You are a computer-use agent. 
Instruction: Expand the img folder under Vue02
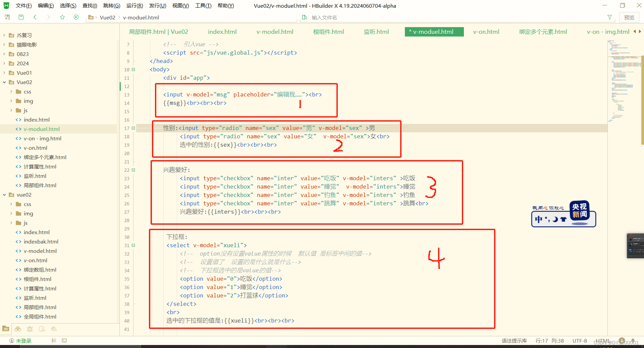click(x=11, y=101)
